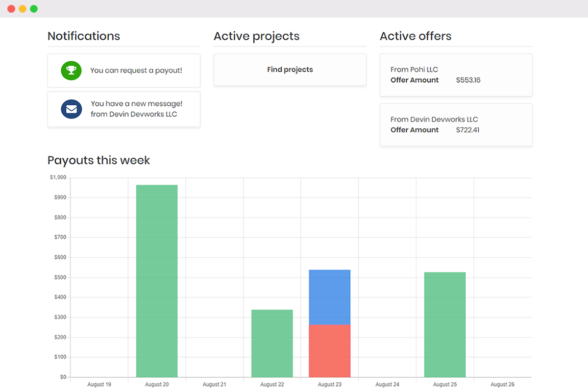
Task: Click the blue envelope message icon
Action: tap(71, 109)
